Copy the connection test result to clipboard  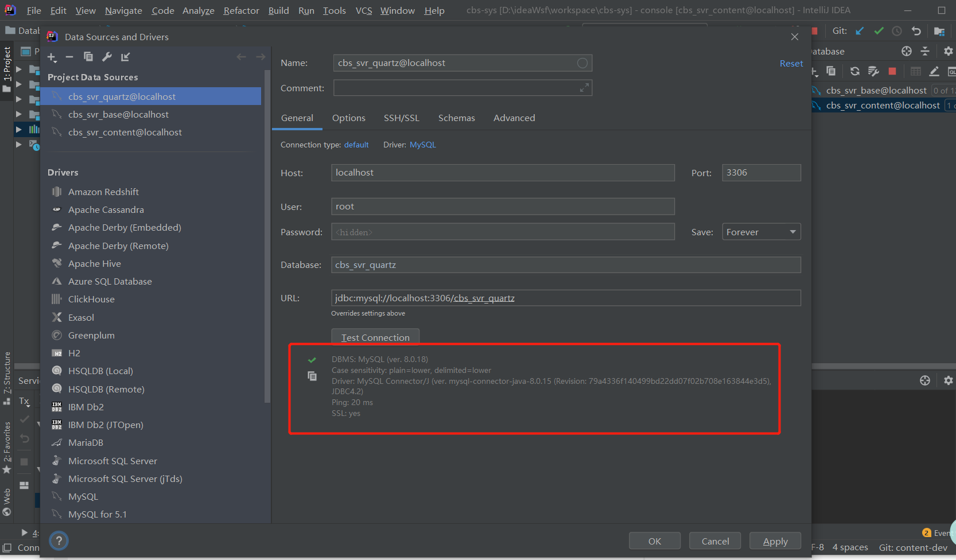click(312, 376)
